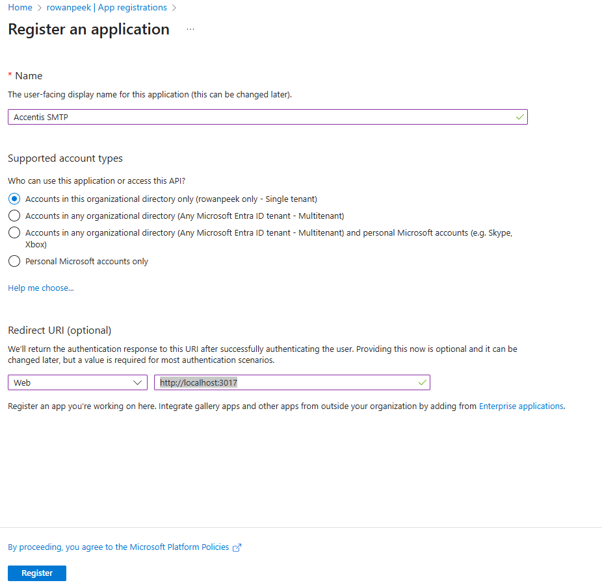Click the breadcrumb chevron after App registrations
602x585 pixels.
click(174, 8)
